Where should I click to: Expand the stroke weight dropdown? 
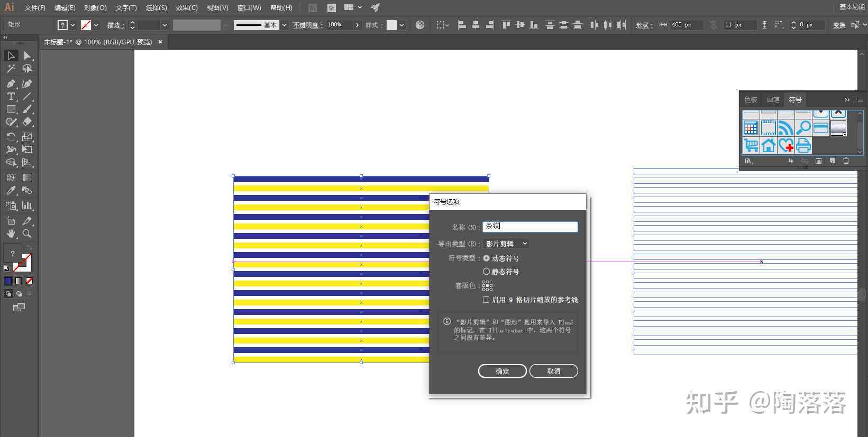pos(165,25)
